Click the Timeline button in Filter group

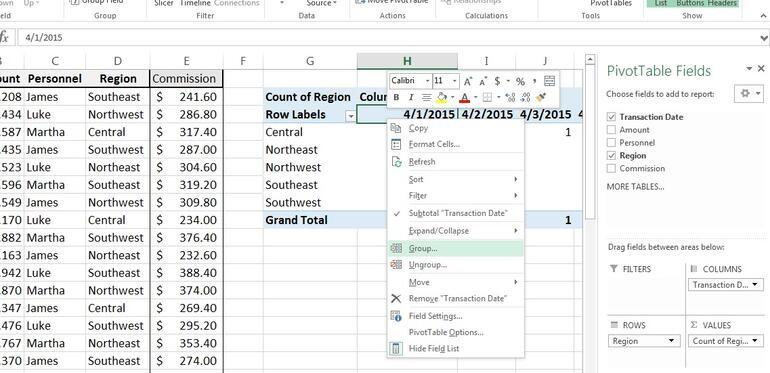tap(195, 3)
